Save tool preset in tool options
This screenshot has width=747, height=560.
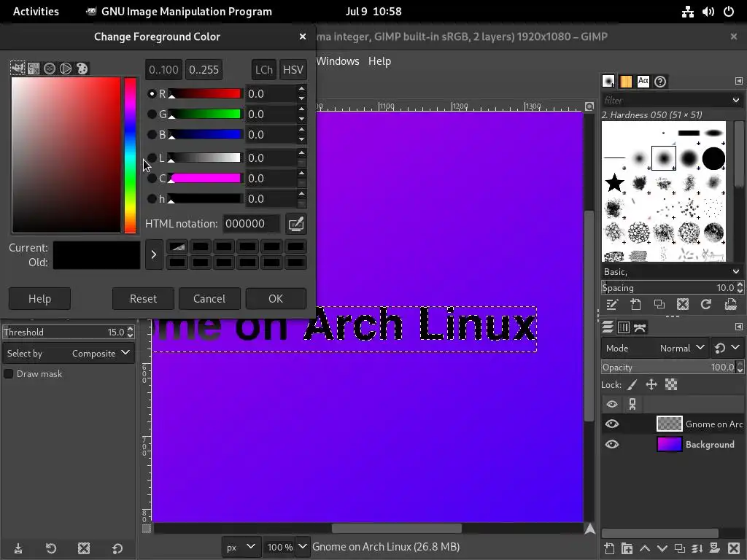(18, 548)
